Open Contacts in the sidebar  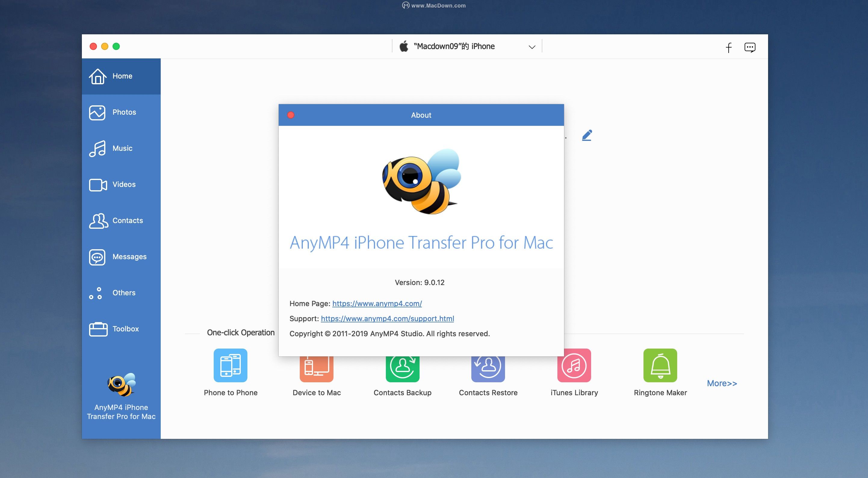(x=121, y=220)
